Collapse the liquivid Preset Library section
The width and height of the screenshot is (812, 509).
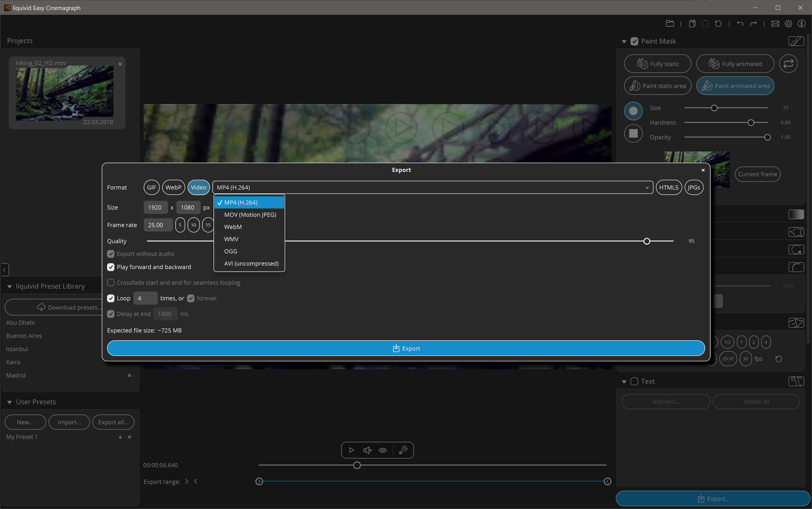[x=10, y=286]
